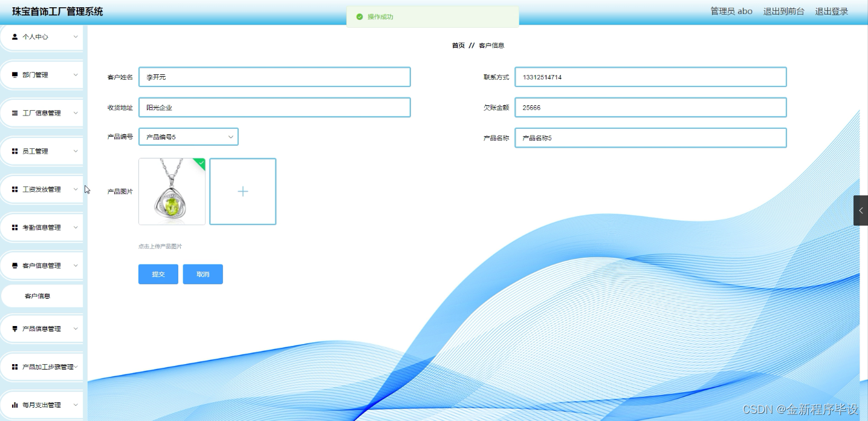Open the 首页 breadcrumb link
868x421 pixels.
[x=458, y=45]
